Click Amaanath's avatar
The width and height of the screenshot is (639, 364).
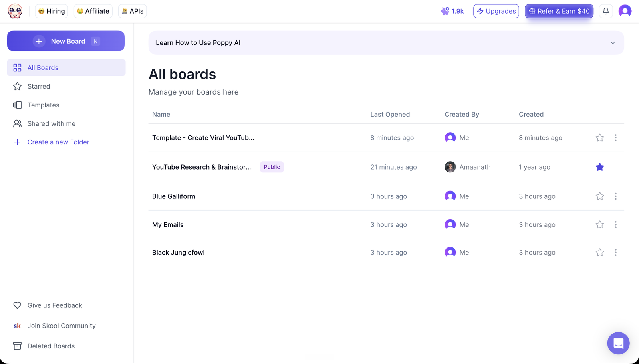(x=450, y=167)
